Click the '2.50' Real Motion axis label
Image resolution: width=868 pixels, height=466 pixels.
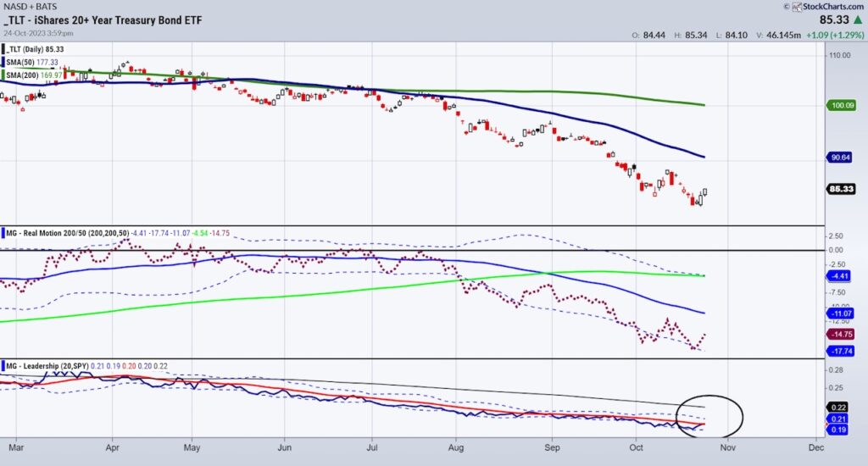coord(836,236)
